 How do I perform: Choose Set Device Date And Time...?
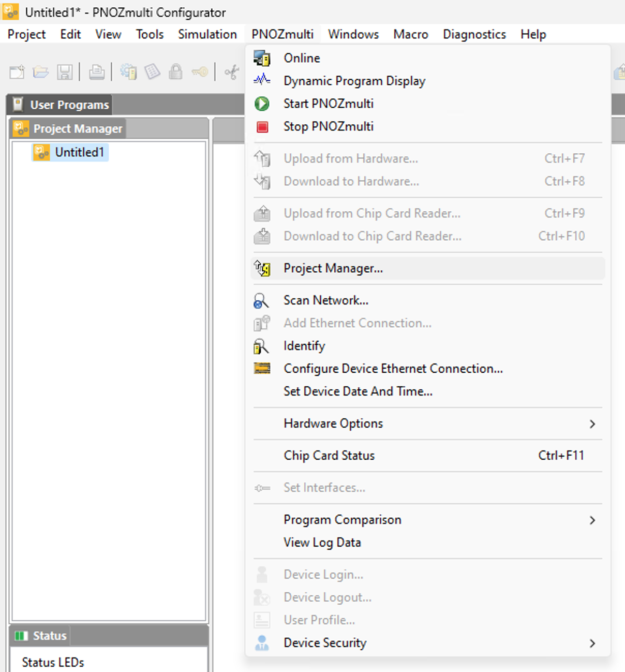pos(427,391)
